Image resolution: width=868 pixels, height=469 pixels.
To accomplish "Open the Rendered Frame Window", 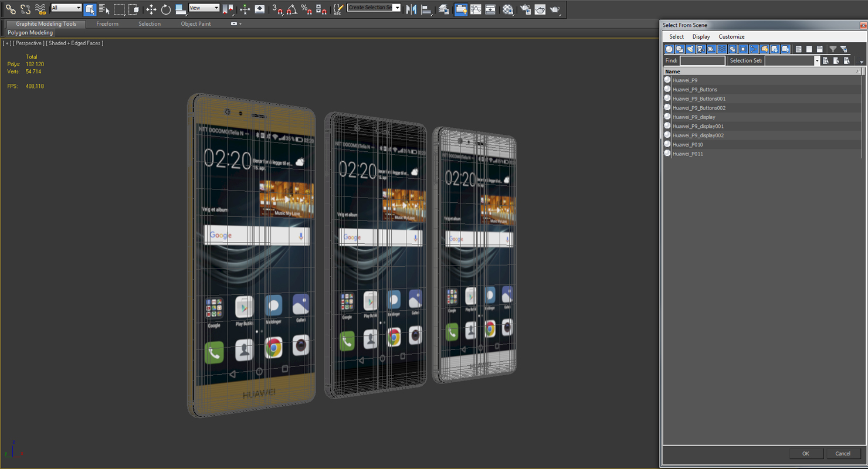I will tap(540, 9).
